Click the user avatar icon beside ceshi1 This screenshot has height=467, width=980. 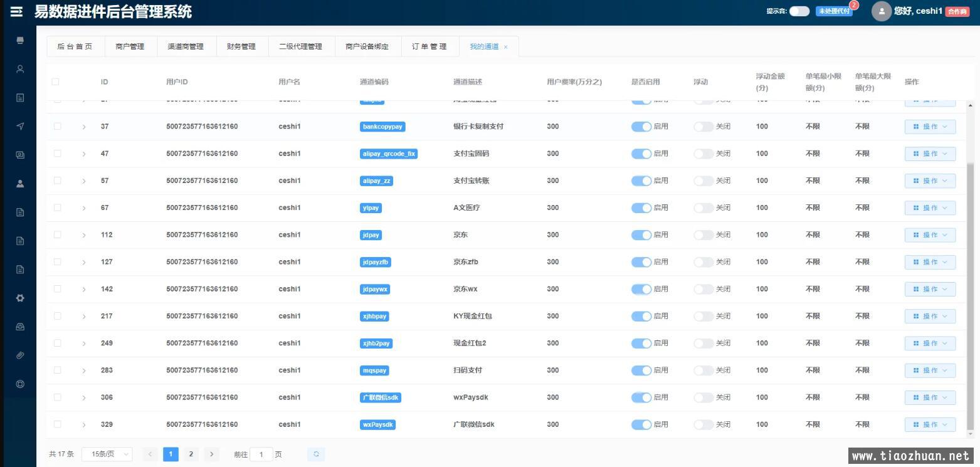[x=881, y=11]
